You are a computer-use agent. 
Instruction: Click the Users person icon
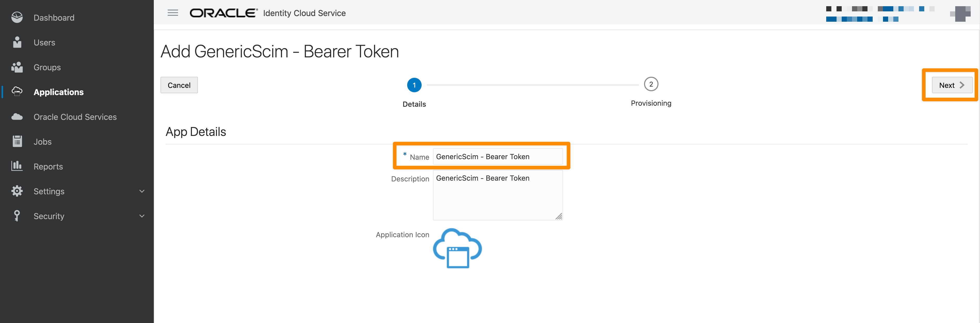17,42
